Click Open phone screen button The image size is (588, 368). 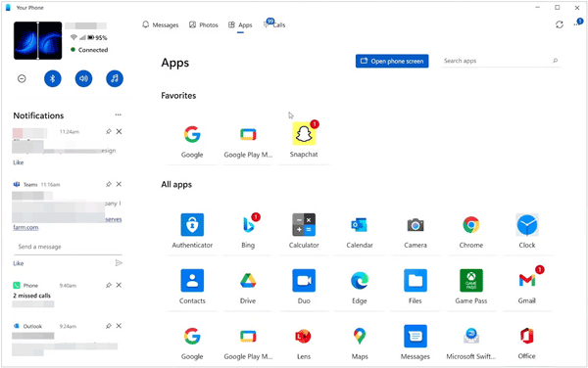pos(392,61)
